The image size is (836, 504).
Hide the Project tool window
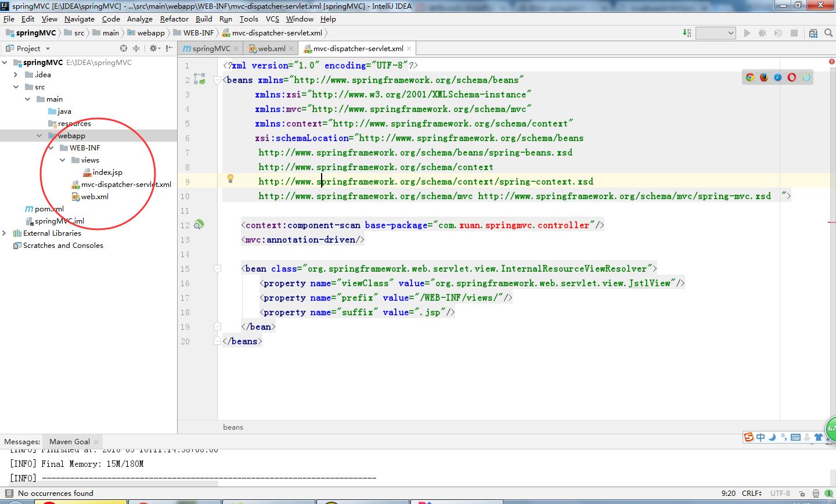[169, 48]
